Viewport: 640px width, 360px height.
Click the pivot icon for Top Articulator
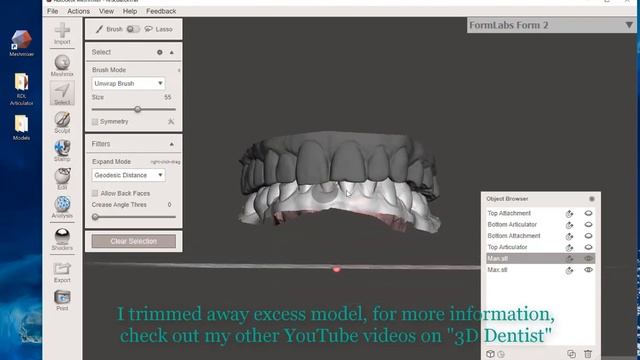point(569,248)
